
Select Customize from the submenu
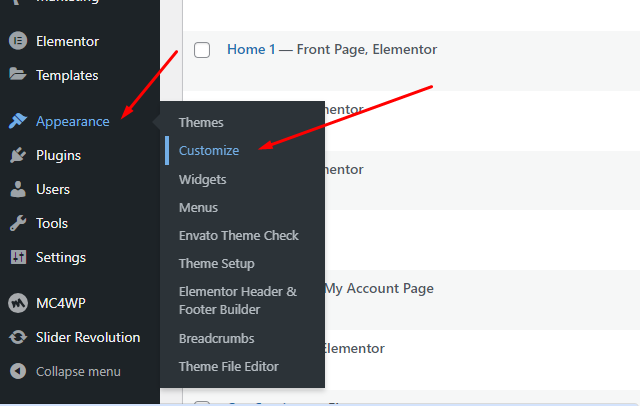[209, 150]
